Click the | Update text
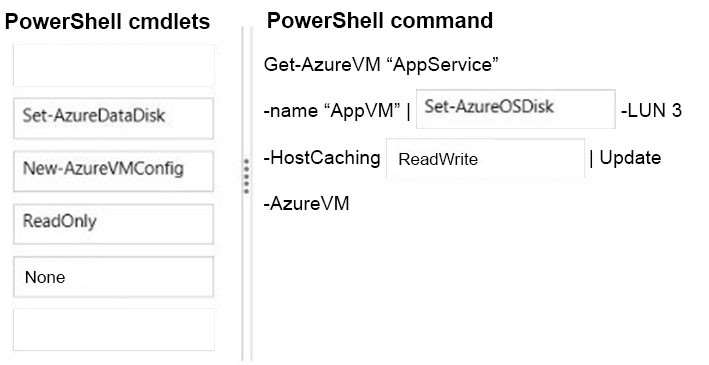 [625, 158]
